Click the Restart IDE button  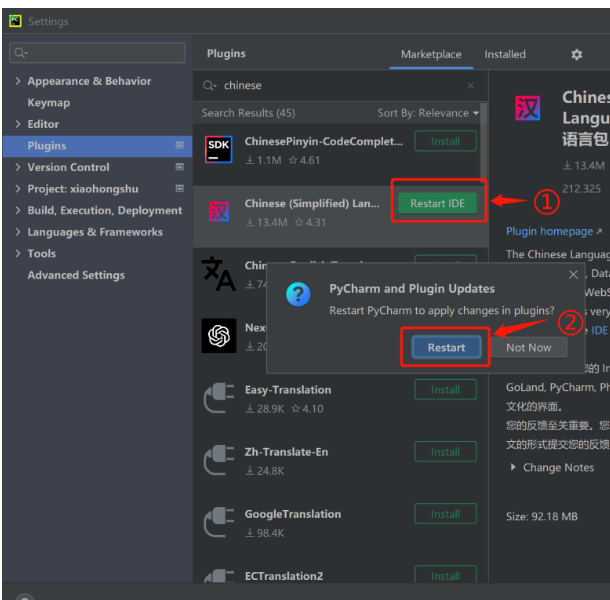click(437, 203)
